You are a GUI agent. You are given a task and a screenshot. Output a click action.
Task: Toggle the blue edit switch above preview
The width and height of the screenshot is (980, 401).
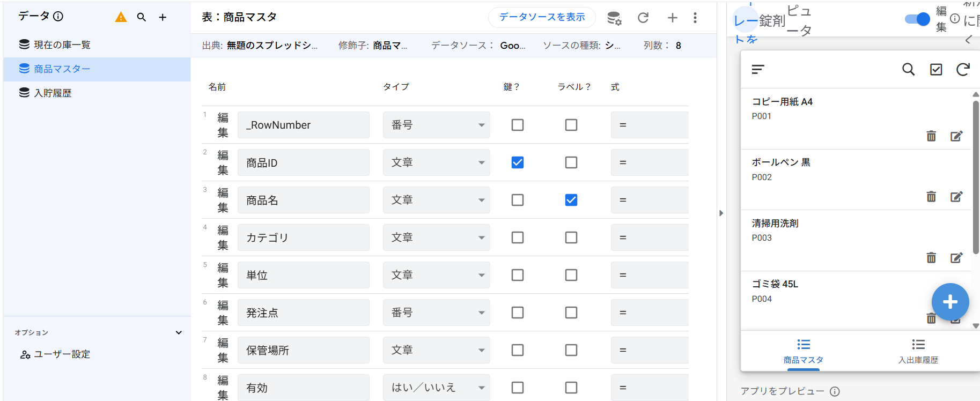917,19
